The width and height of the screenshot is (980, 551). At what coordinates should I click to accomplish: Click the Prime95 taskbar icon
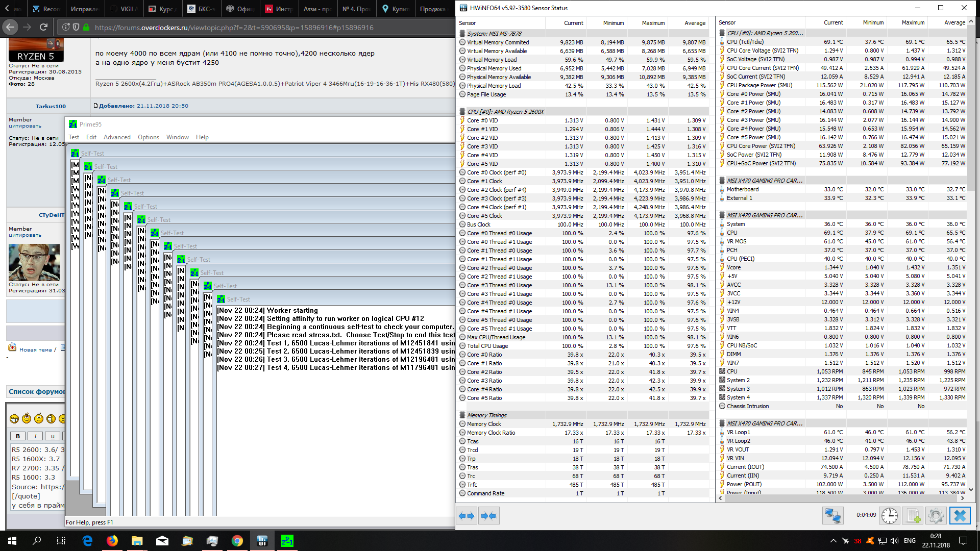point(287,541)
